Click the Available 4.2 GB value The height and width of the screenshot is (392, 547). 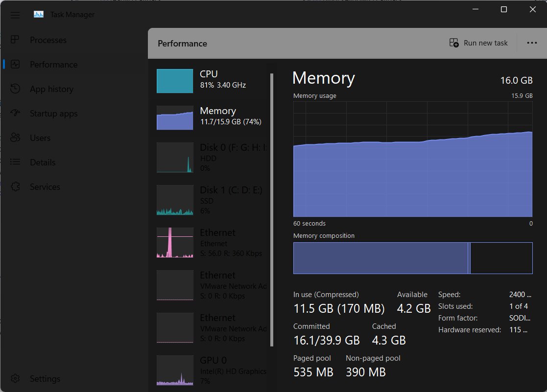coord(414,309)
